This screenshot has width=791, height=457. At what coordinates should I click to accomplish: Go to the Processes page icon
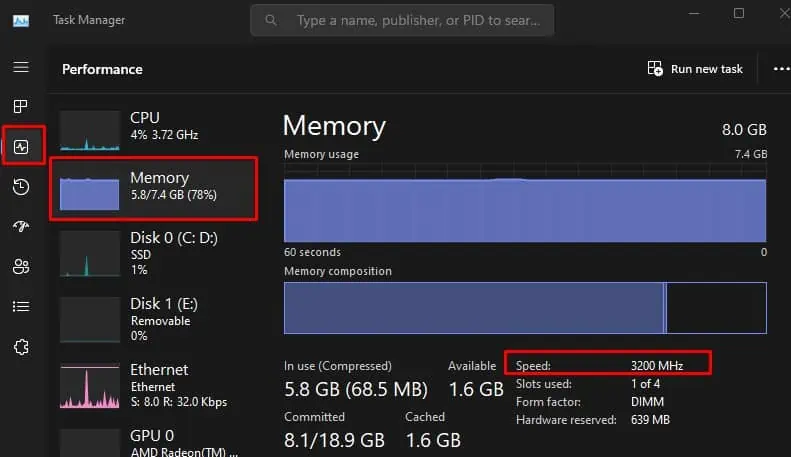point(21,106)
